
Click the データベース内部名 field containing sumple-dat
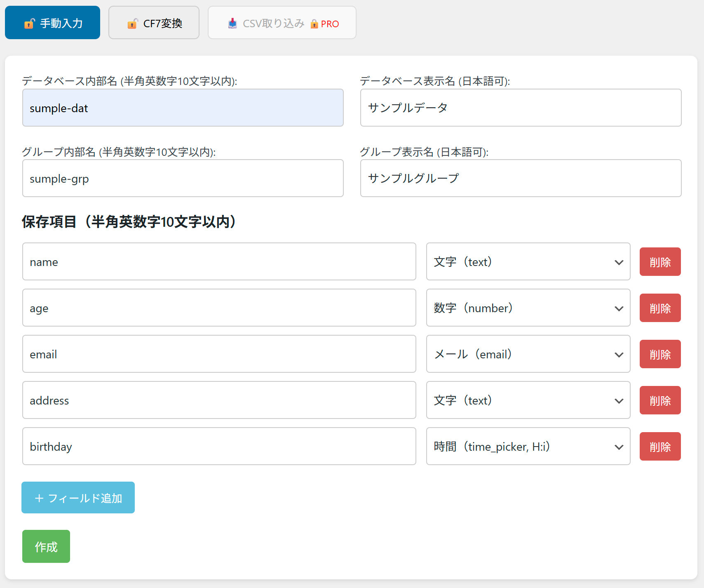(183, 108)
